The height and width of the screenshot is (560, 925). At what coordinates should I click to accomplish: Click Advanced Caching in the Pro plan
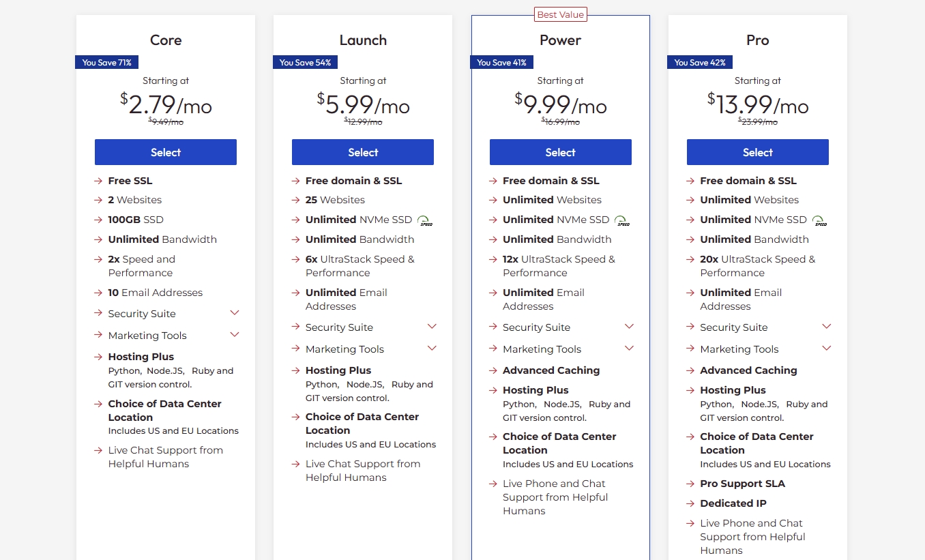[748, 370]
